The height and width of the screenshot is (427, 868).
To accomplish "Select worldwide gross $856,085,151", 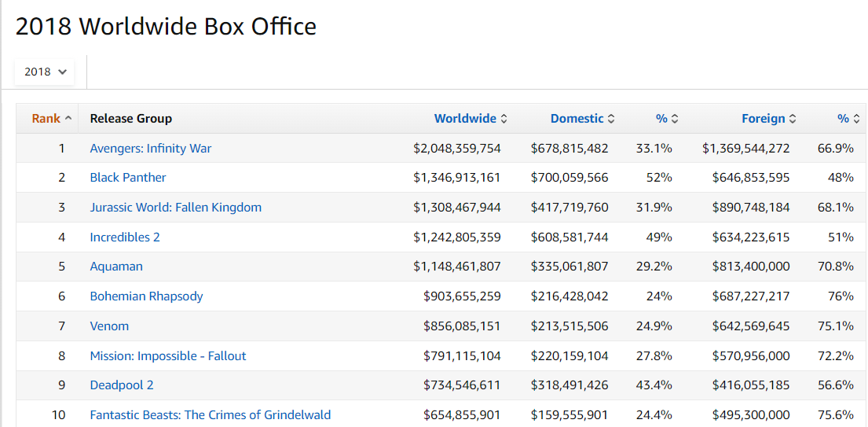I will [462, 326].
